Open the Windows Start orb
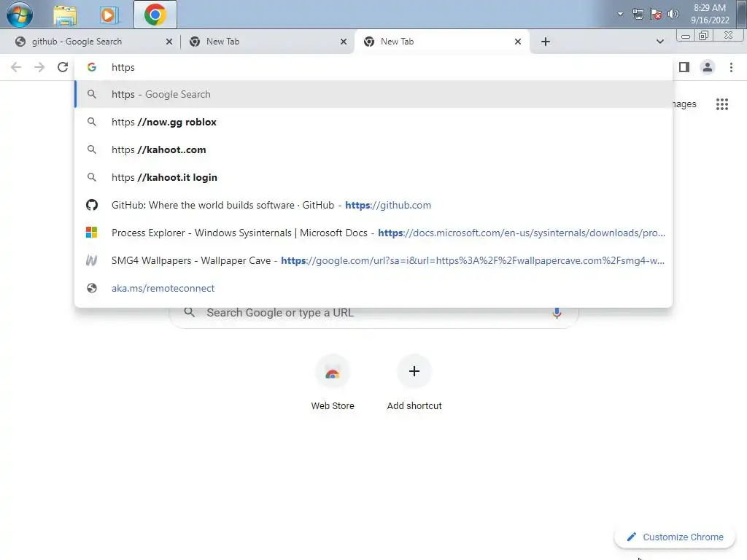The height and width of the screenshot is (560, 747). click(x=20, y=14)
